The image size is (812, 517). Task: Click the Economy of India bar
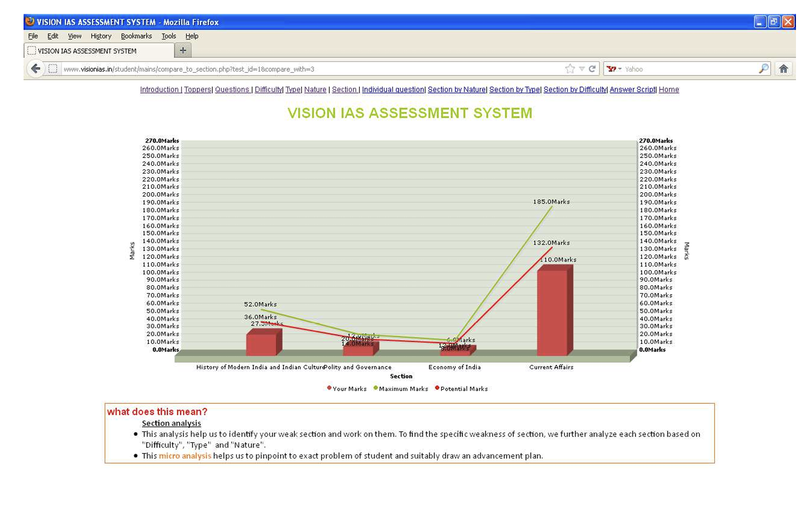pyautogui.click(x=458, y=351)
